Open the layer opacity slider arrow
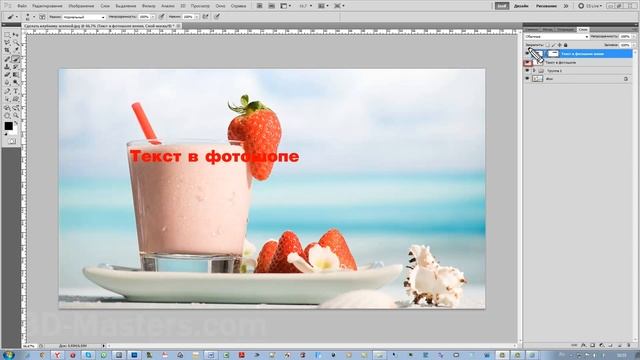Screen dimensions: 640x360 point(634,37)
